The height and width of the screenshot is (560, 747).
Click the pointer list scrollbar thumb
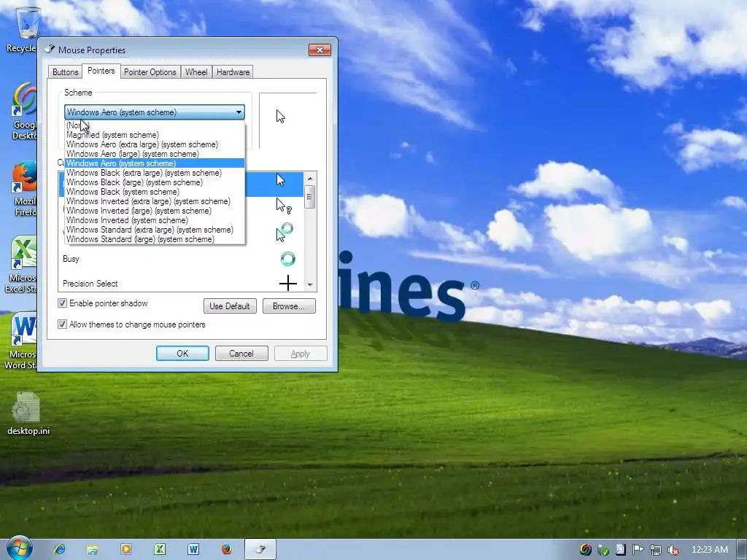[x=310, y=197]
